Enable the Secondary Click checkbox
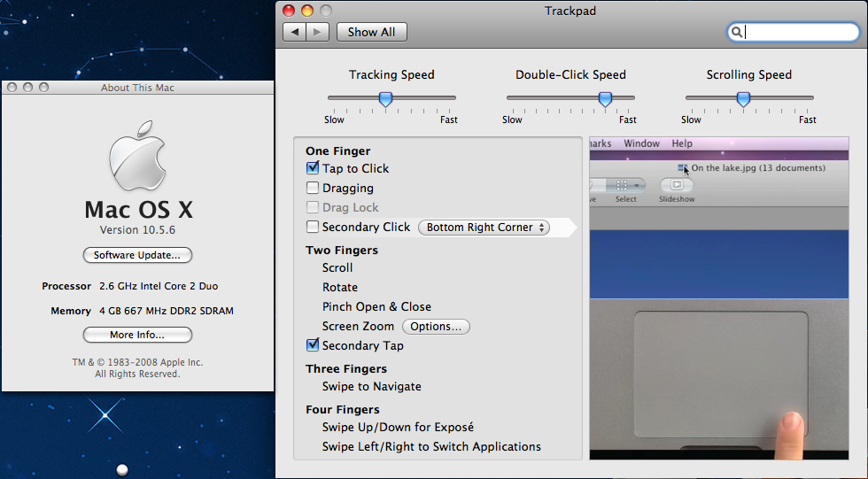 click(313, 227)
